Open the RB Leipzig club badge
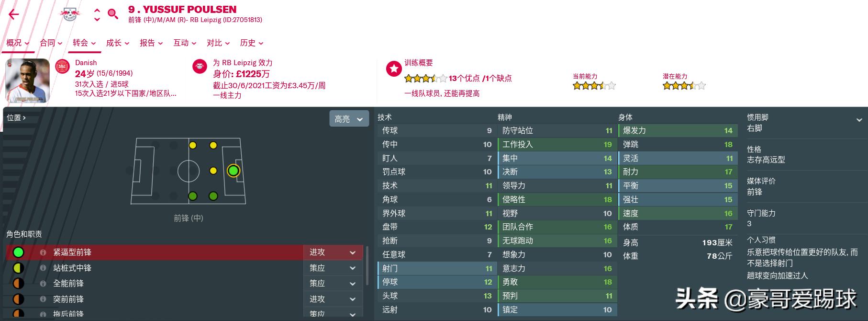Image resolution: width=868 pixels, height=321 pixels. click(x=70, y=14)
